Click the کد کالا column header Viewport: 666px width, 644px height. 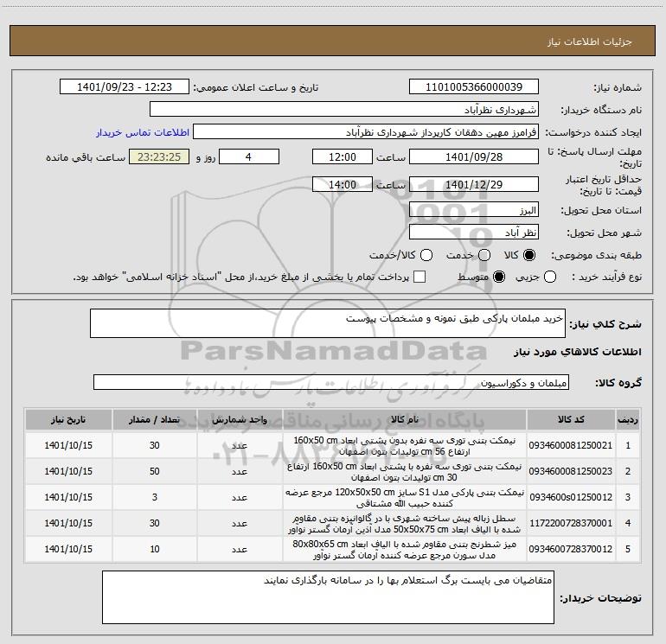pos(571,419)
